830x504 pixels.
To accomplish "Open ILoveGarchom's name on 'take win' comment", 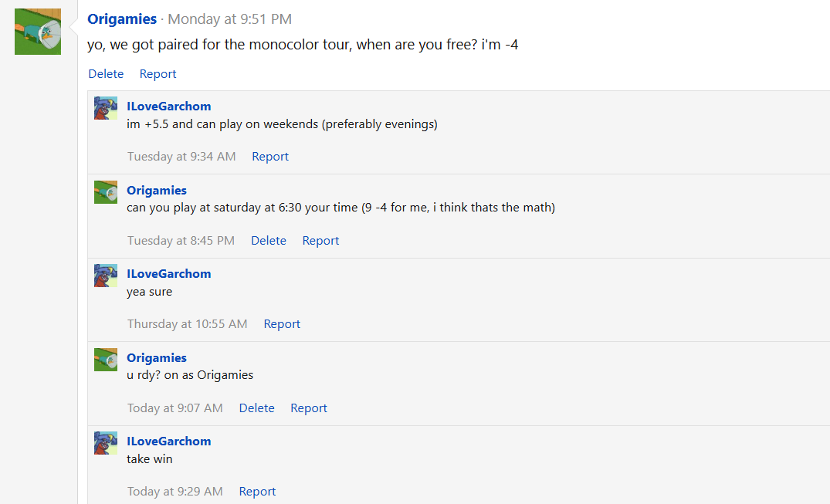I will (168, 441).
